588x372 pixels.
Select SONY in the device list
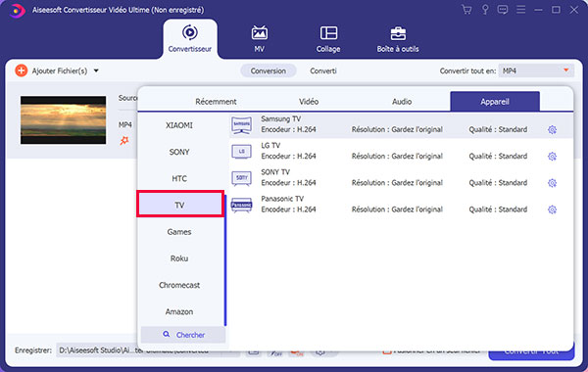[179, 152]
